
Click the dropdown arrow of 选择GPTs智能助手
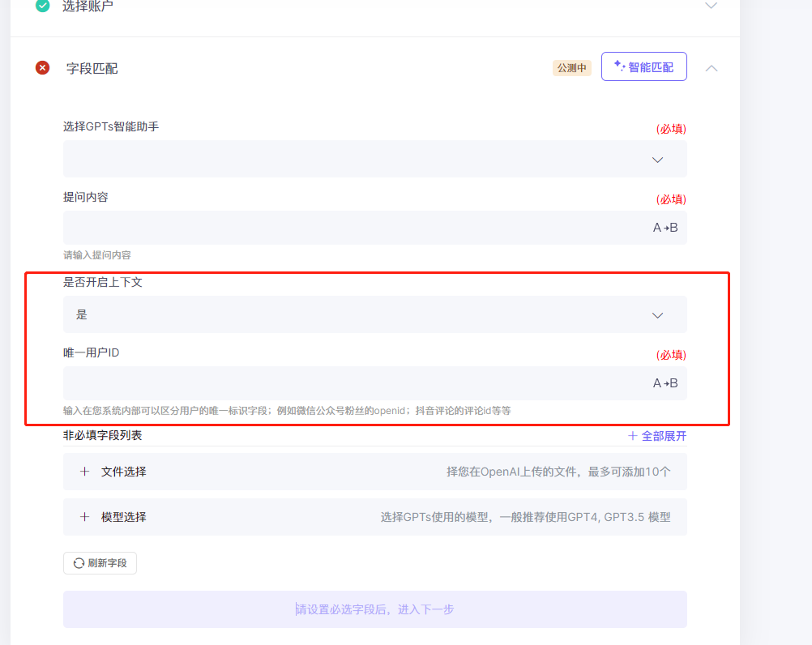point(657,160)
